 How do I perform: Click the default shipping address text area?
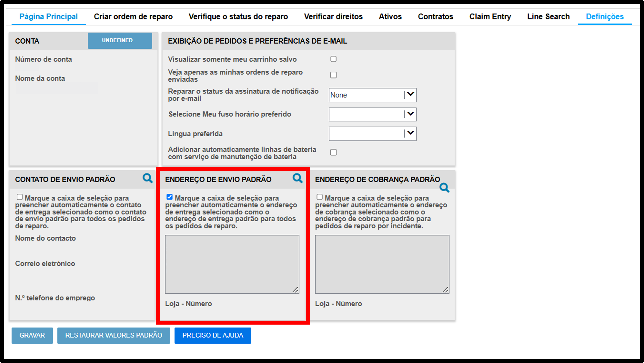[232, 264]
